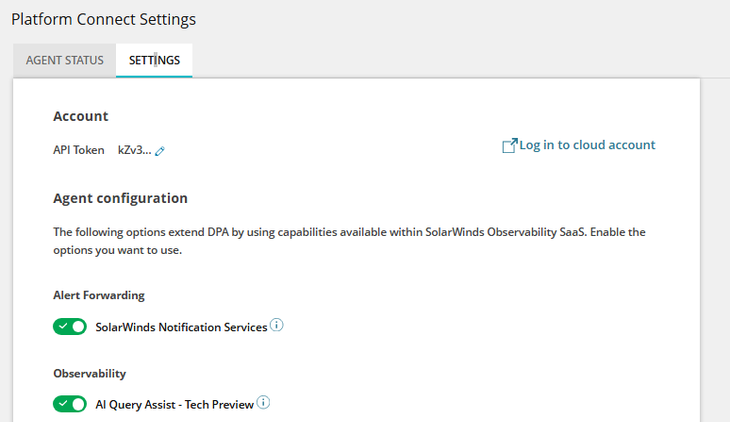The image size is (730, 422).
Task: Switch to the AGENT STATUS tab
Action: click(x=64, y=60)
